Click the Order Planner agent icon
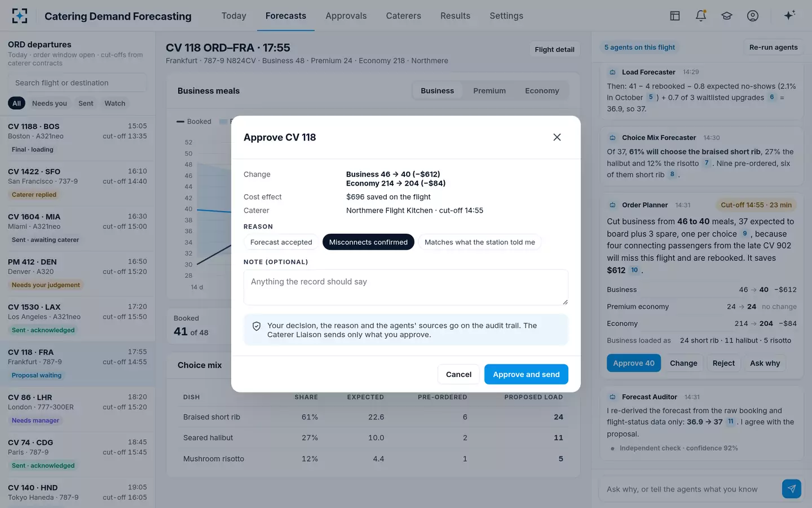 (x=612, y=205)
